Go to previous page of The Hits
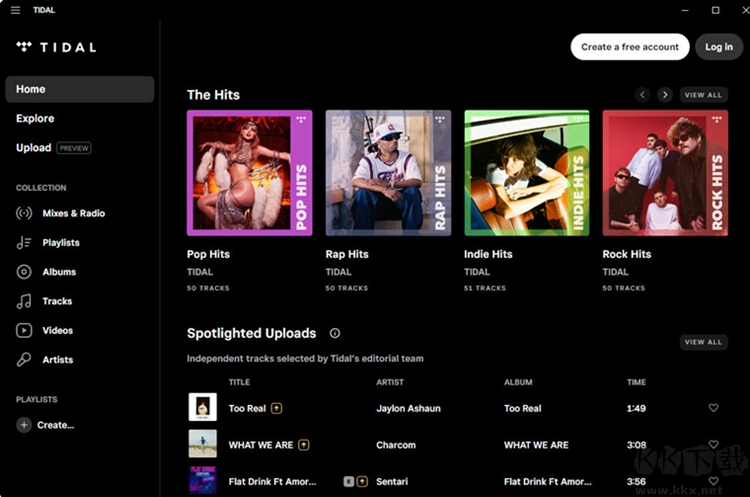The image size is (750, 497). pyautogui.click(x=642, y=95)
